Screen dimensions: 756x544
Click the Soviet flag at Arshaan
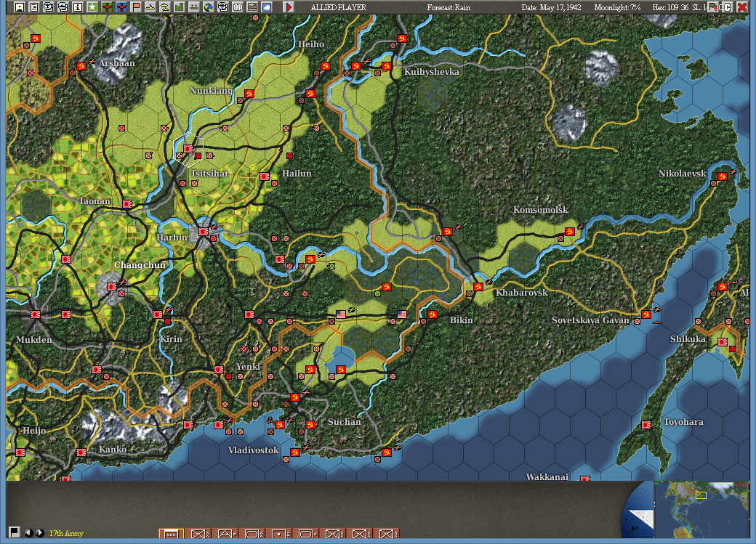point(81,66)
